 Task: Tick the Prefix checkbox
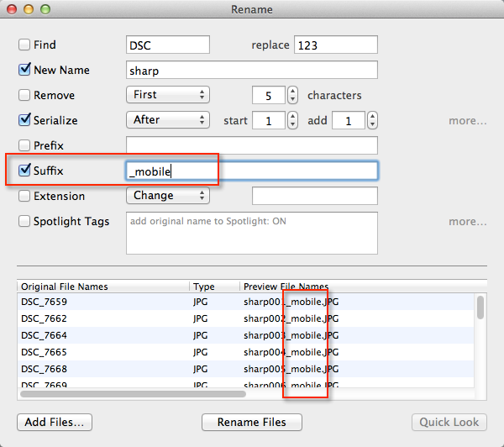pyautogui.click(x=24, y=145)
